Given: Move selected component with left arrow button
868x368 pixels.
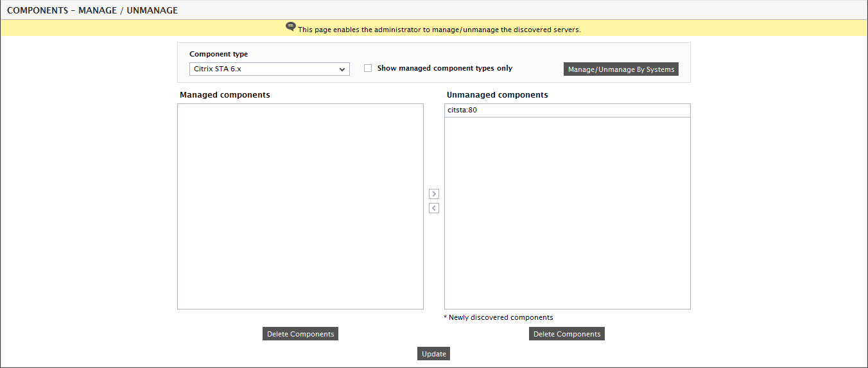Looking at the screenshot, I should tap(434, 208).
